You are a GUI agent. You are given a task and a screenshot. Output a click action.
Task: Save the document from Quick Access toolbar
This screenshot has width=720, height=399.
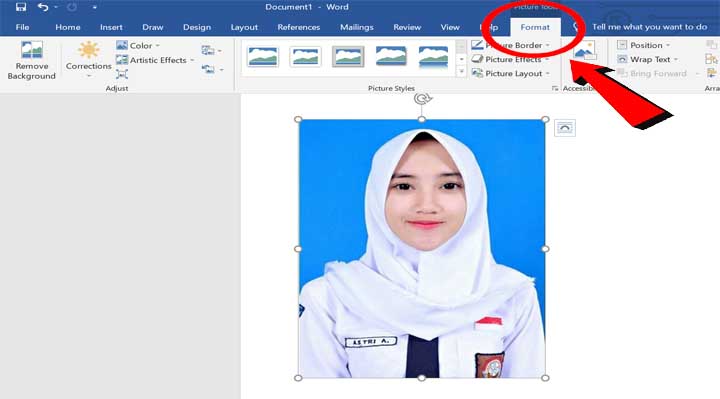[x=21, y=7]
